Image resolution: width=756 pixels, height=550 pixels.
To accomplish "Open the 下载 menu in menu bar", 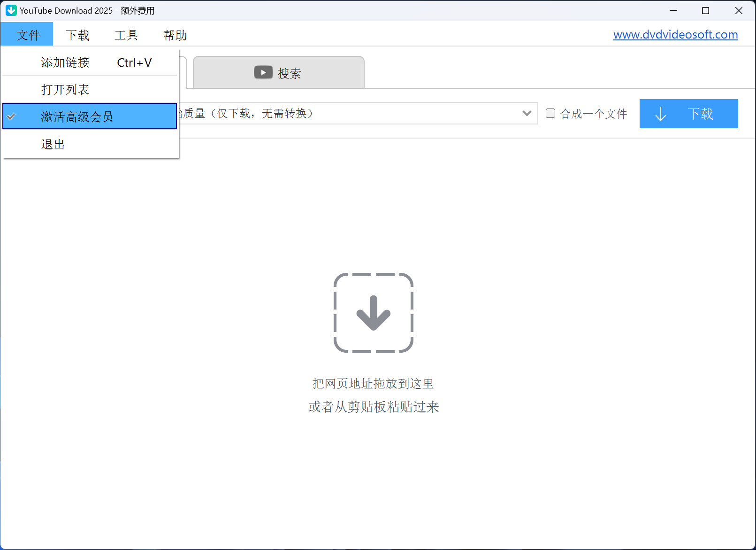I will (x=77, y=35).
